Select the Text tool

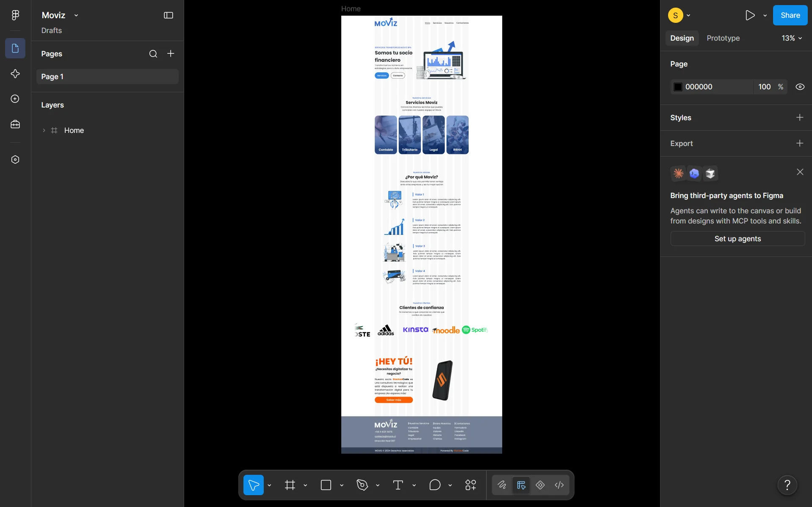pyautogui.click(x=398, y=485)
